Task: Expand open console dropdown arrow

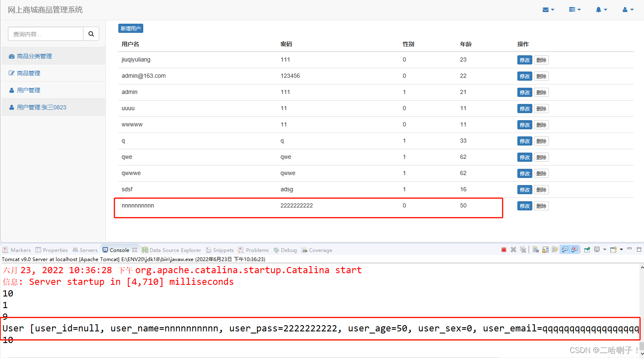Action: click(621, 249)
